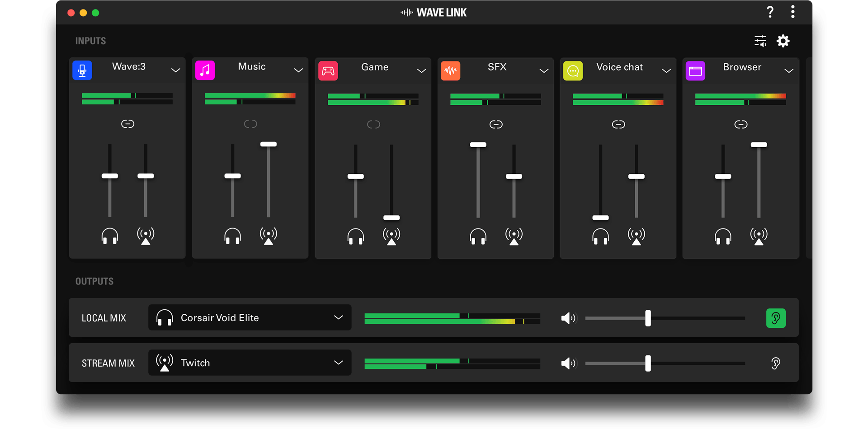Click the LOCAL MIX label
Image resolution: width=868 pixels, height=429 pixels.
tap(104, 318)
